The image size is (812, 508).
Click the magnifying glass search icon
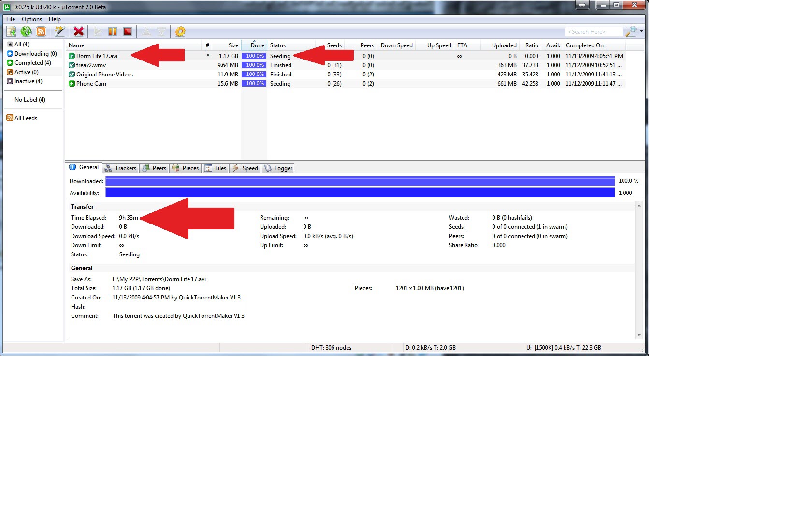click(x=631, y=31)
